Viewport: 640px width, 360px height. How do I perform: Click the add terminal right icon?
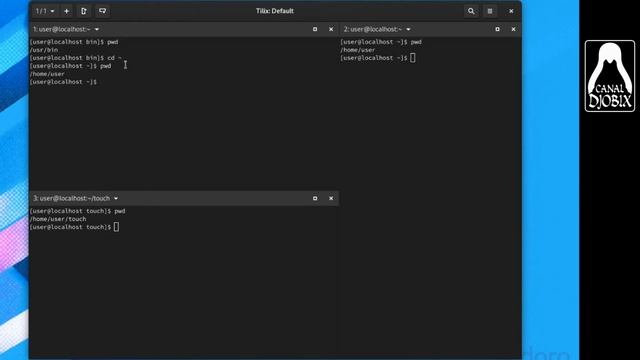(84, 11)
